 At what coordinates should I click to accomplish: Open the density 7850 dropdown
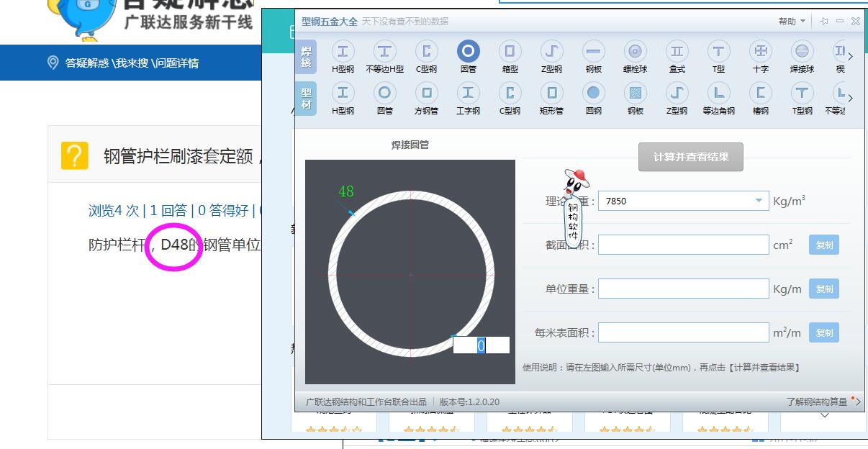[x=759, y=201]
